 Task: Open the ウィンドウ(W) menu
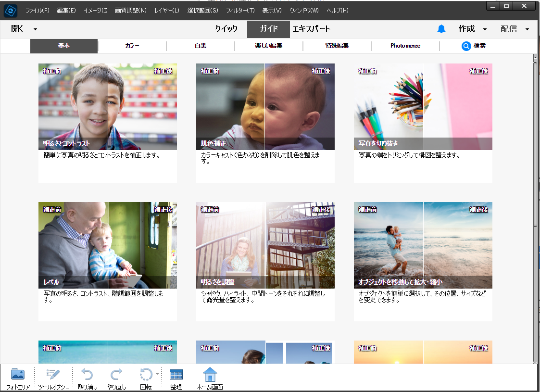point(304,10)
